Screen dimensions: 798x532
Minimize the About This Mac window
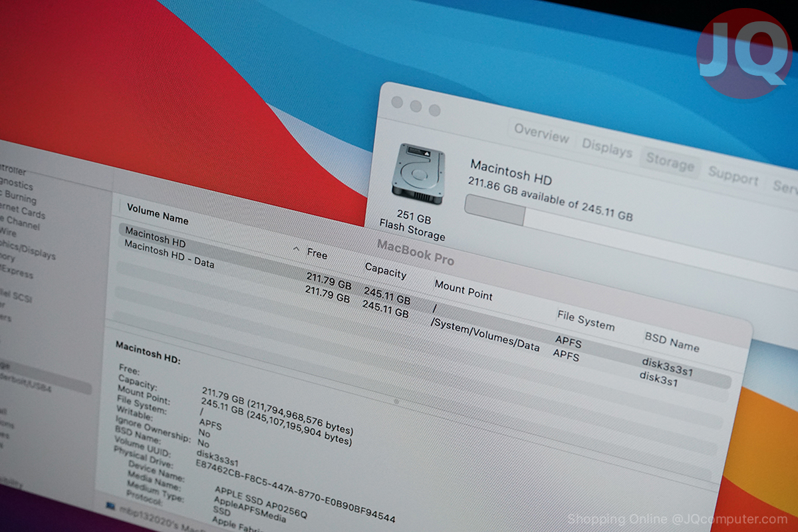(416, 106)
